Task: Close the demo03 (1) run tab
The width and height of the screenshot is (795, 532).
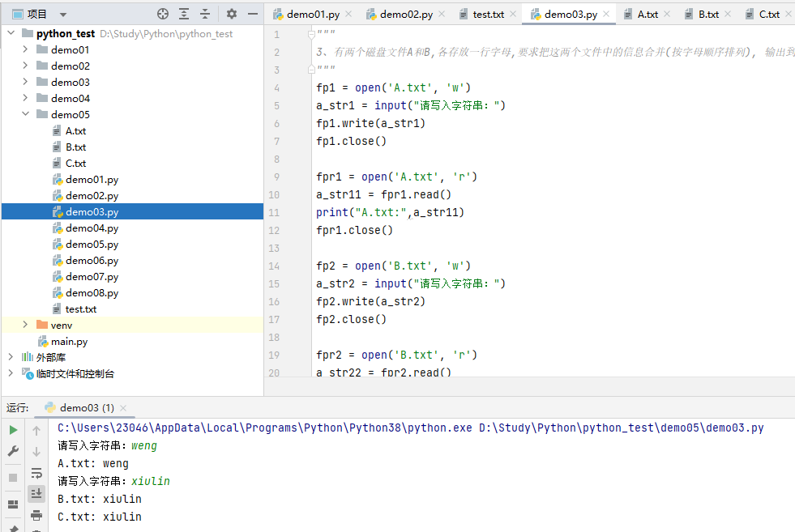Action: tap(123, 408)
